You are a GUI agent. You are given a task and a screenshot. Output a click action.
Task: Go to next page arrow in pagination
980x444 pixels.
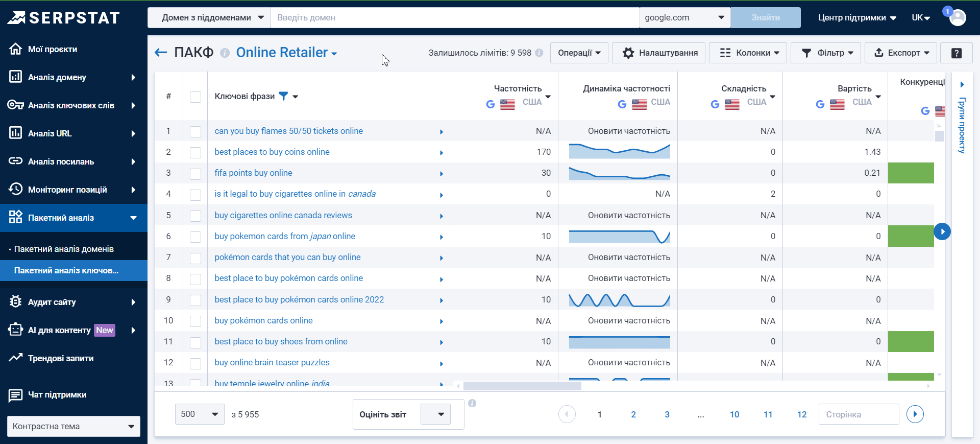[x=915, y=414]
